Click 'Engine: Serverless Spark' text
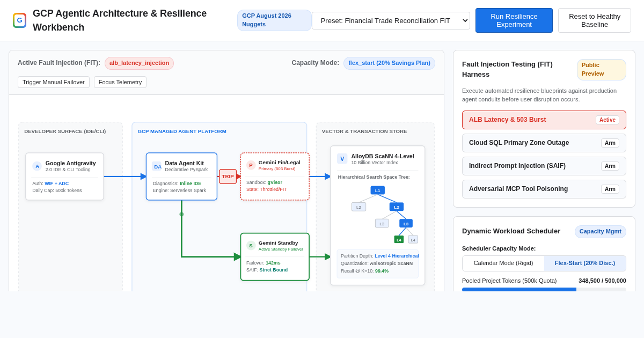 (x=179, y=190)
